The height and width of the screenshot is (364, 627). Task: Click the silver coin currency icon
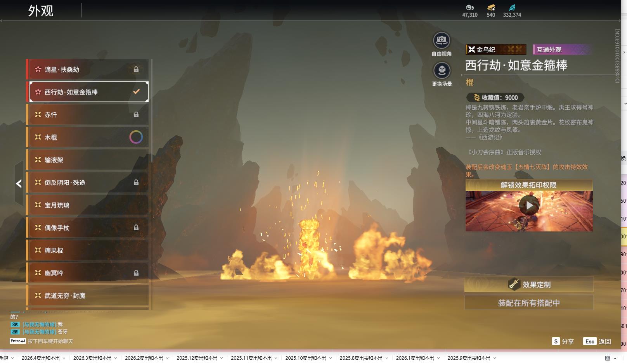pos(469,7)
